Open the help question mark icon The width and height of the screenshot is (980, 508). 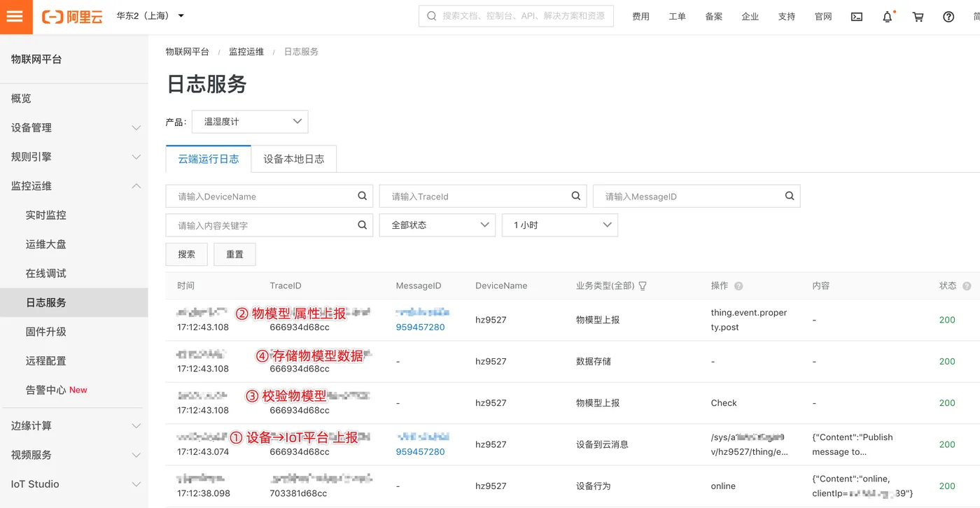(x=948, y=17)
